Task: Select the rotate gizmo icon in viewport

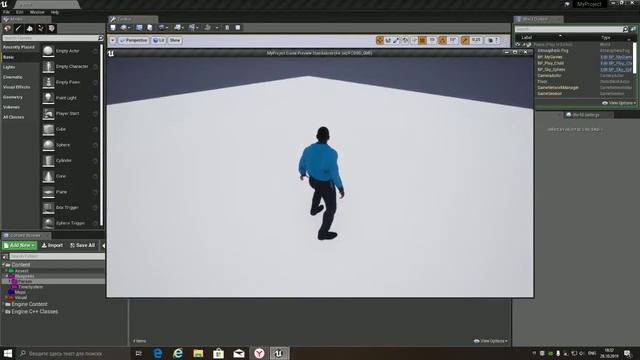Action: pyautogui.click(x=388, y=40)
